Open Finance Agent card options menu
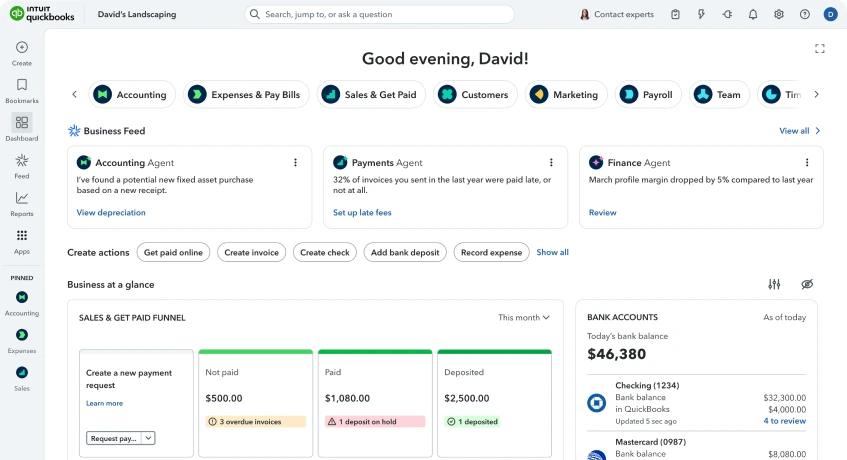 807,163
